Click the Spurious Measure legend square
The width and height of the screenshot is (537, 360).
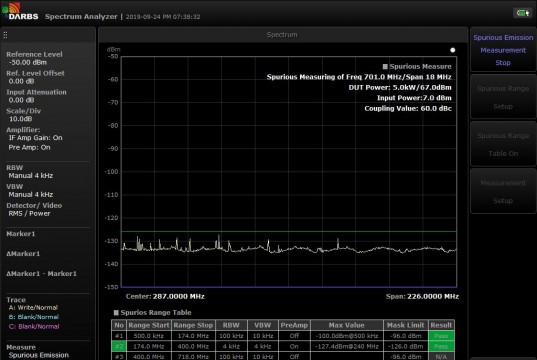[385, 66]
